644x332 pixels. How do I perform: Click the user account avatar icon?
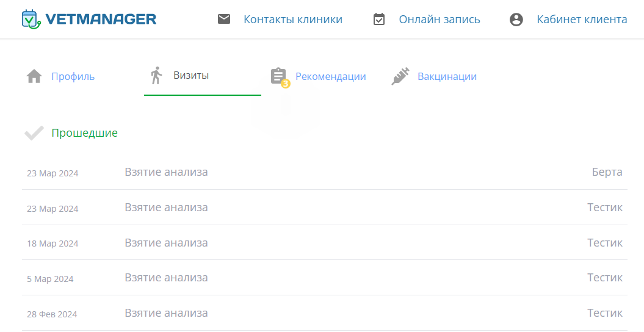click(x=516, y=20)
